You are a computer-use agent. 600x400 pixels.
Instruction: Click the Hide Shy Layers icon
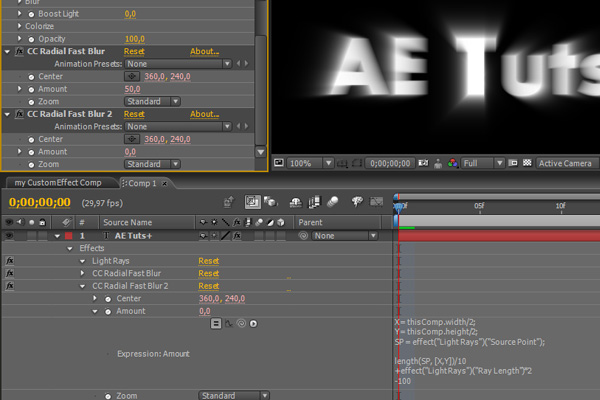pyautogui.click(x=295, y=202)
